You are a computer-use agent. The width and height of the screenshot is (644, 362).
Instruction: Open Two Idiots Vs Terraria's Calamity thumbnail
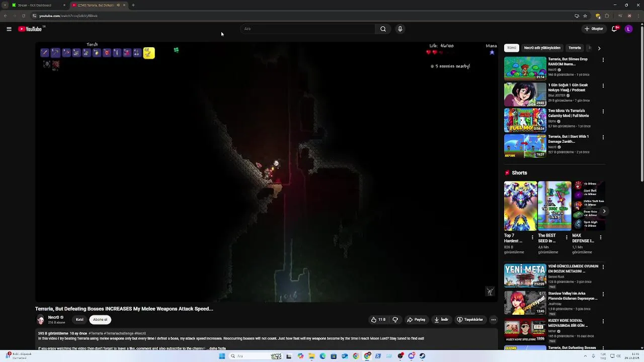click(525, 120)
